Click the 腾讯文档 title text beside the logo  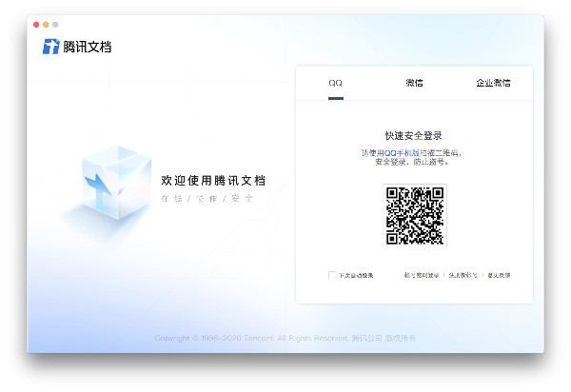(87, 47)
